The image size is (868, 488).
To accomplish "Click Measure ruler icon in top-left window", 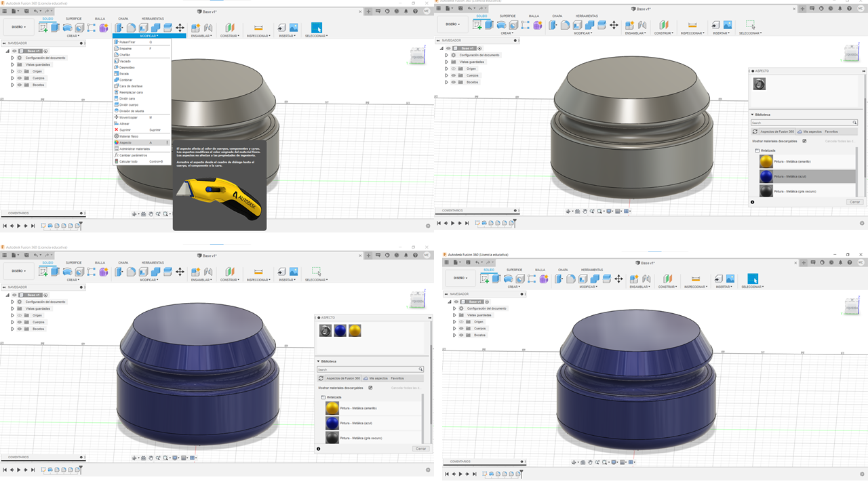I will [x=258, y=28].
